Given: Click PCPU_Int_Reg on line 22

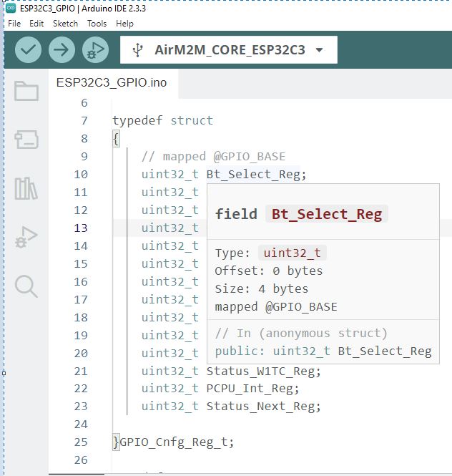Looking at the screenshot, I should [250, 389].
